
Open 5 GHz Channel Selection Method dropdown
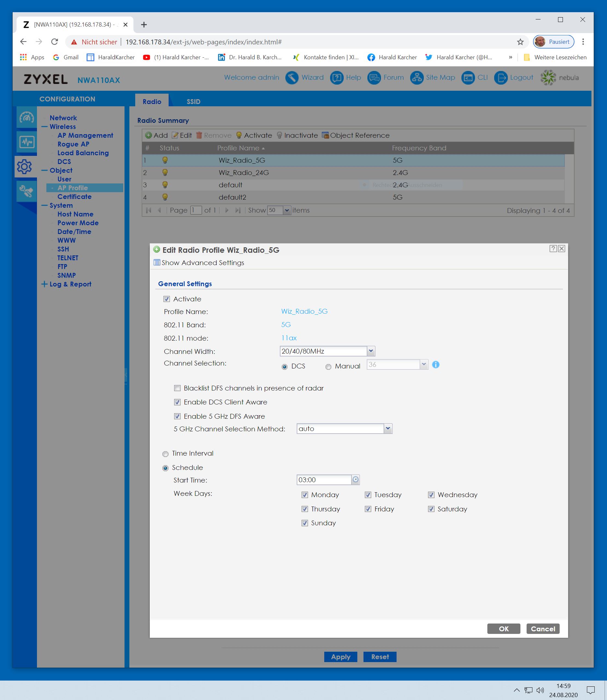click(388, 428)
